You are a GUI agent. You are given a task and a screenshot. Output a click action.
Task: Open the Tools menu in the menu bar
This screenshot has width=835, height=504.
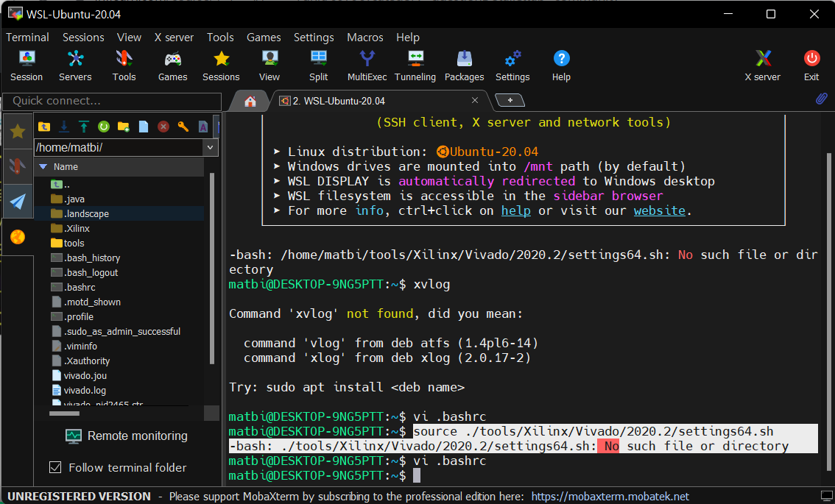point(220,38)
